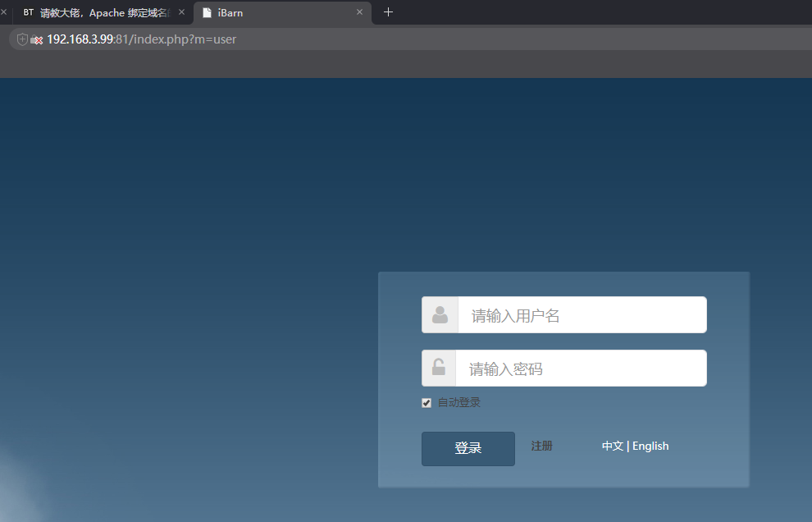
Task: Switch language to 中文
Action: [613, 446]
